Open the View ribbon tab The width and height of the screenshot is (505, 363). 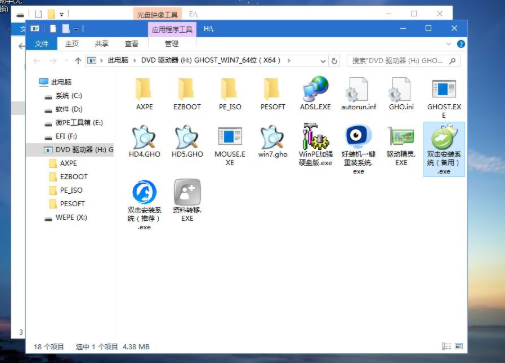pos(131,44)
